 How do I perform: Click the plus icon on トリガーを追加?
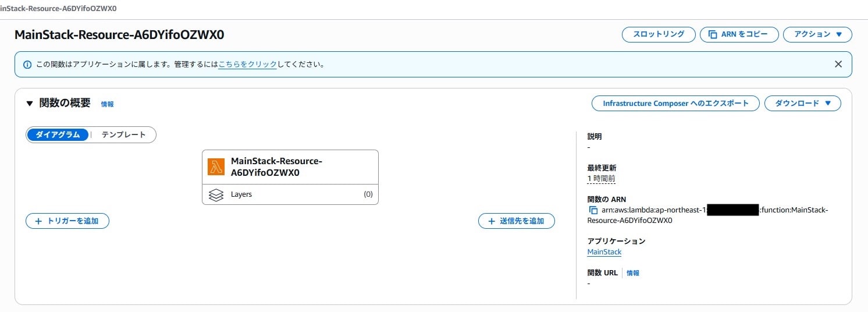(39, 221)
